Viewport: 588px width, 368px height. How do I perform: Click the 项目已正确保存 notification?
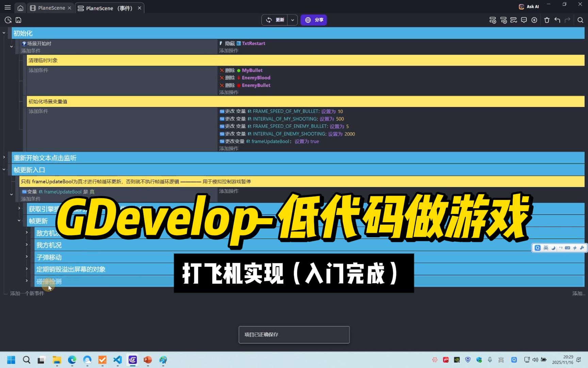point(294,335)
